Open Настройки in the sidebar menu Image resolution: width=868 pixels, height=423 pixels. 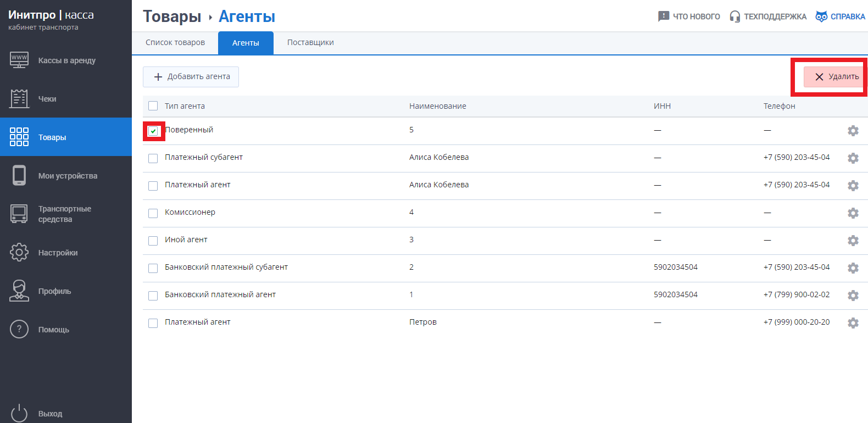[58, 253]
